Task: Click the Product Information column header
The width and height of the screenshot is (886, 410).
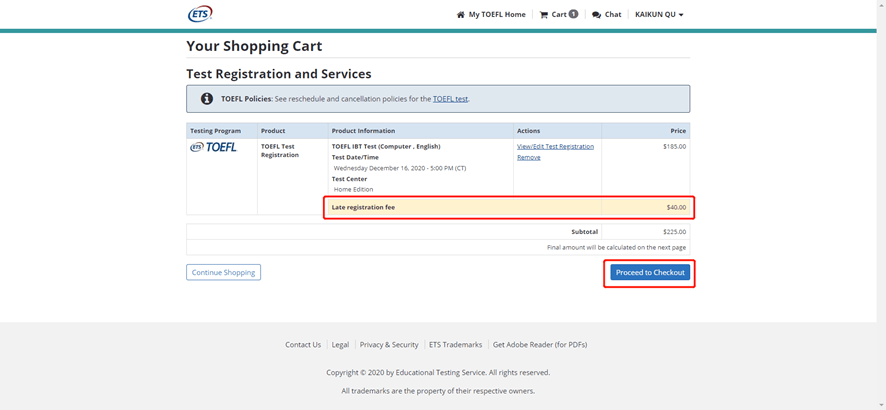Action: [363, 131]
